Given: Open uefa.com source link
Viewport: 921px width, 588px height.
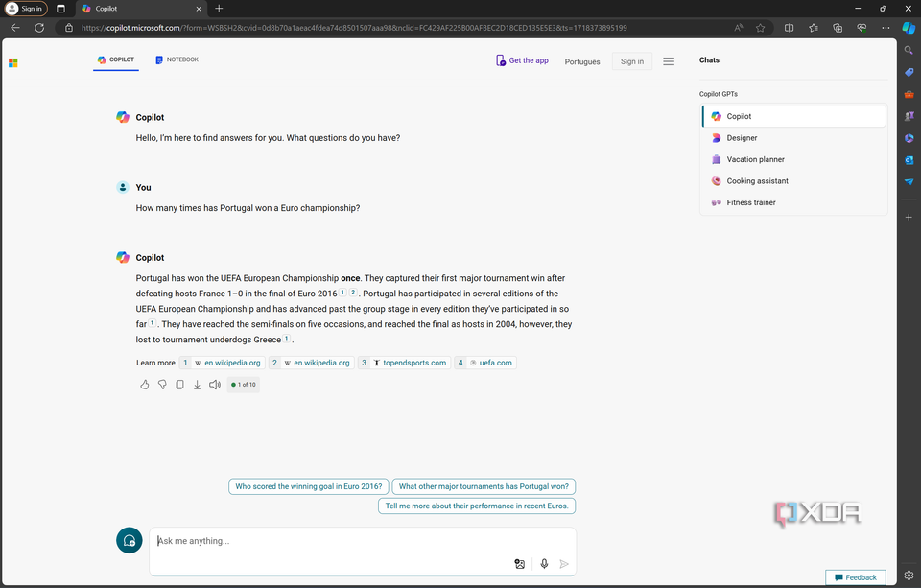Looking at the screenshot, I should pyautogui.click(x=485, y=363).
